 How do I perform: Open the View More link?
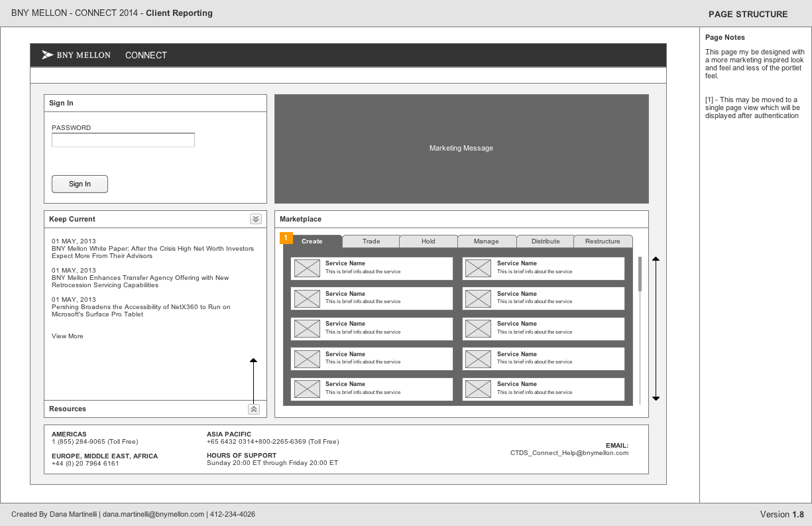pyautogui.click(x=68, y=336)
